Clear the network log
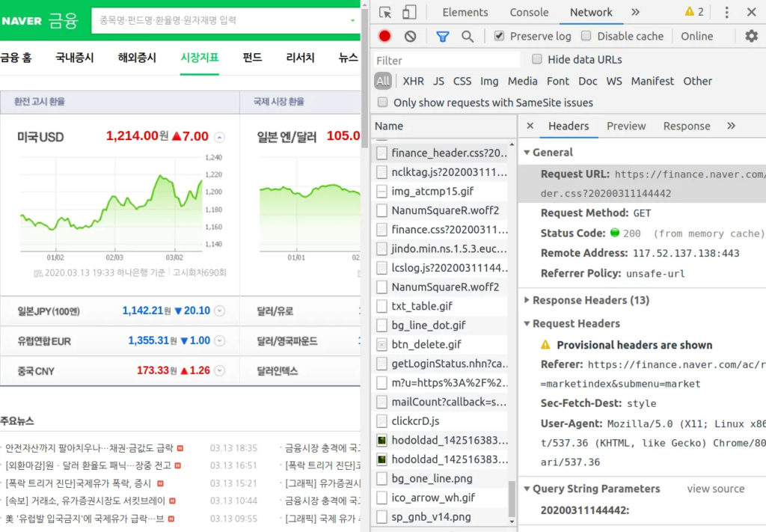766x532 pixels. 411,36
